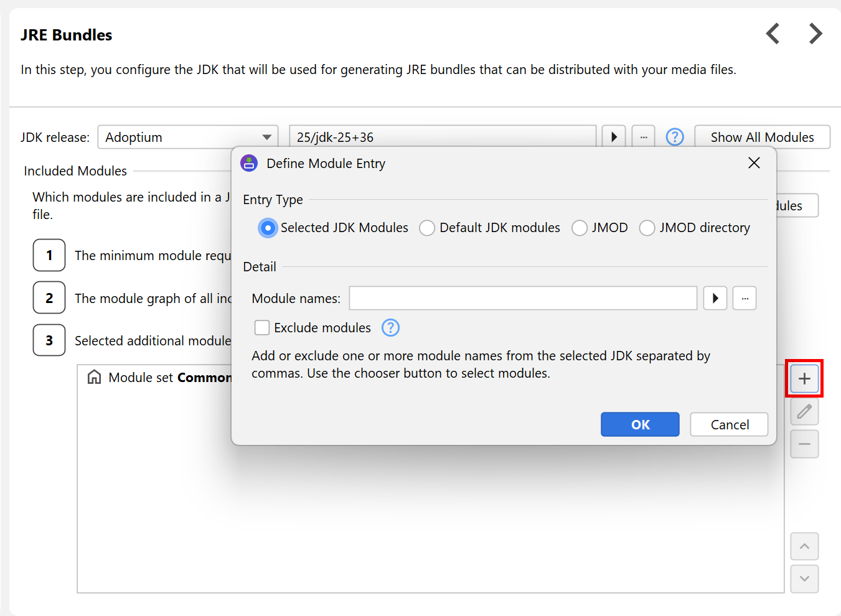Choose the JMOD directory entry type

(x=647, y=228)
